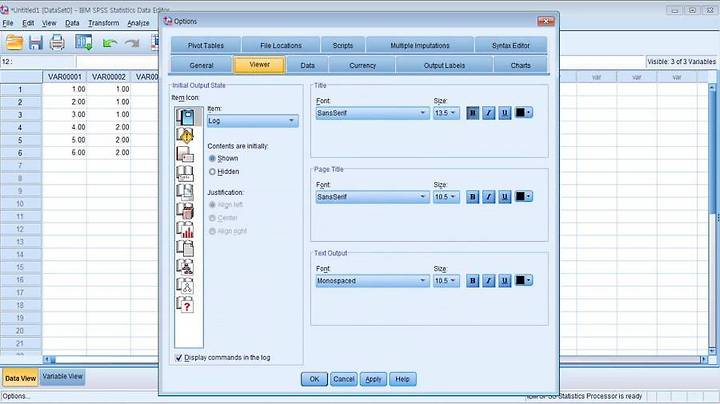Open the Text Output font color picker

coord(523,281)
